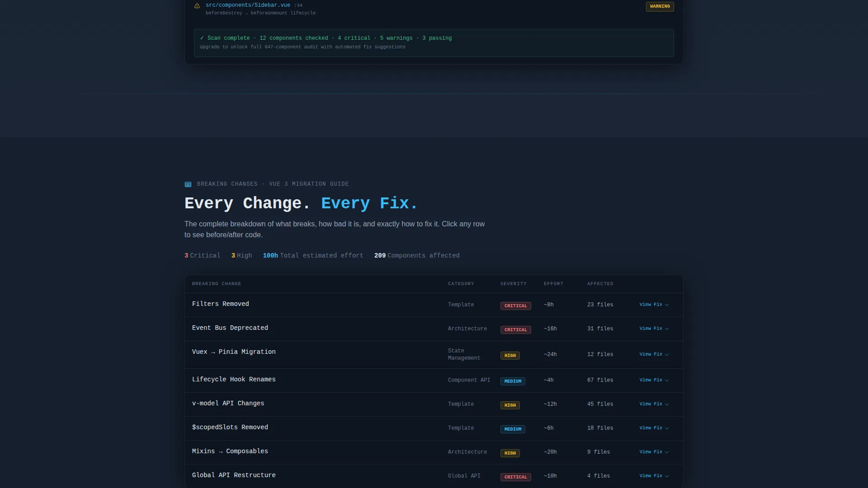Select the Event Bus Deprecated row title
The width and height of the screenshot is (868, 488).
[230, 328]
